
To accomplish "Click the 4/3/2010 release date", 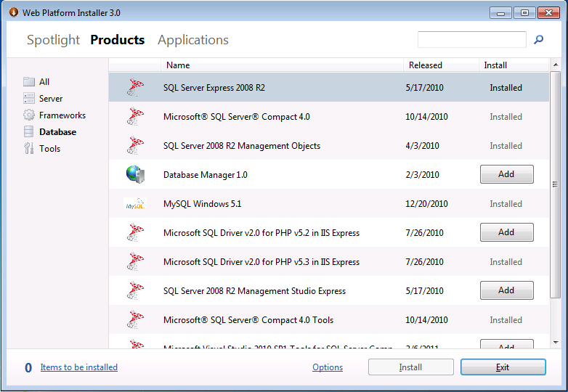I will click(422, 145).
